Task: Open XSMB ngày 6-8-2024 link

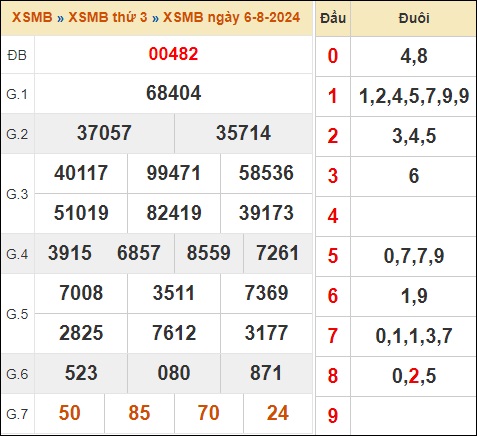Action: point(231,17)
